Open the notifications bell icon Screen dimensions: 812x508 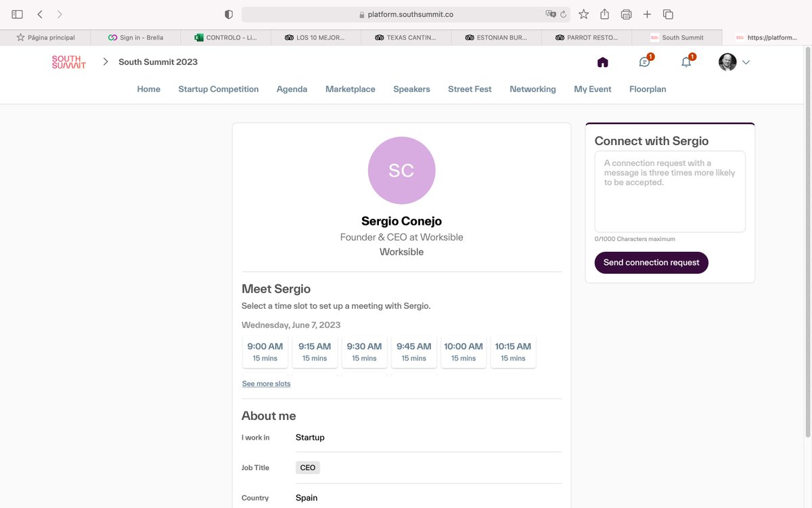(x=686, y=62)
